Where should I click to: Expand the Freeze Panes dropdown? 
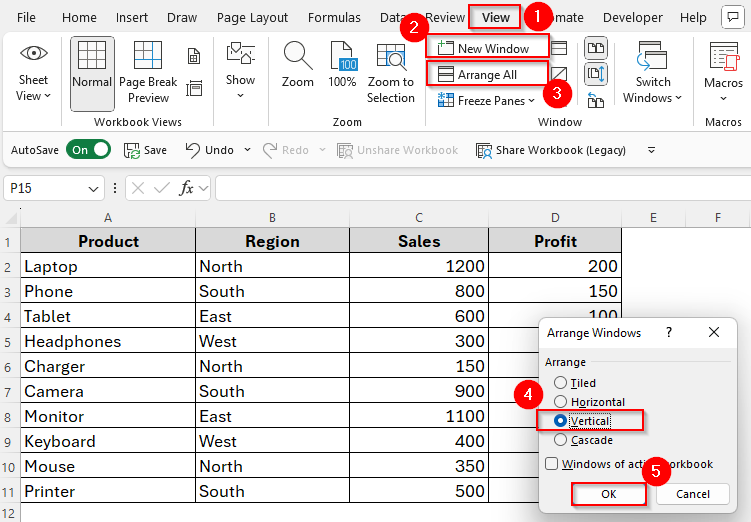tap(531, 101)
